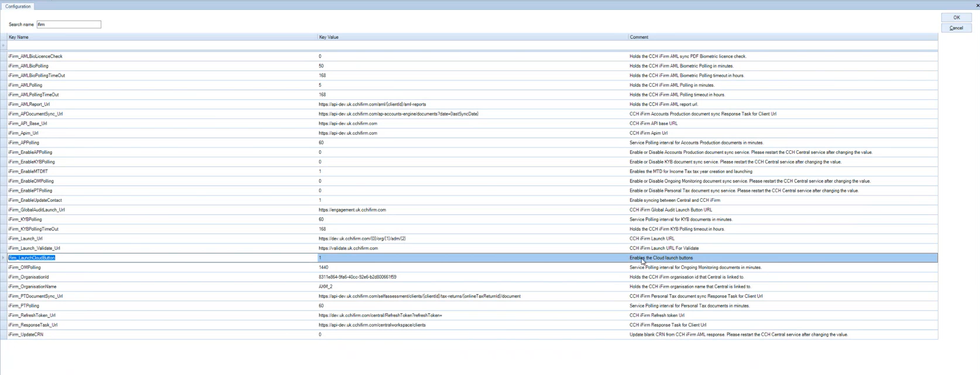Close the Configuration window
The width and height of the screenshot is (980, 375).
977,5
